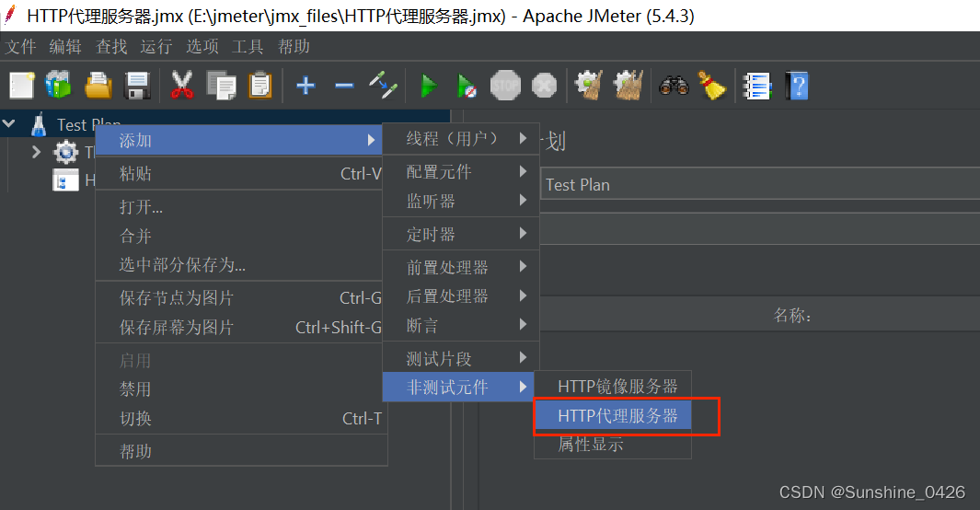This screenshot has width=980, height=510.
Task: Collapse the Test Plan tree node
Action: (x=9, y=123)
